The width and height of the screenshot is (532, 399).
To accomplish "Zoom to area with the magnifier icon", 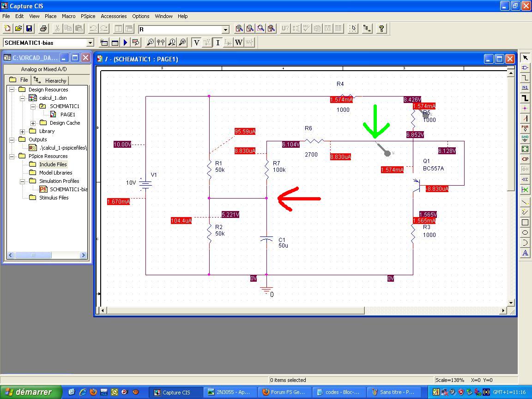I will pos(260,29).
